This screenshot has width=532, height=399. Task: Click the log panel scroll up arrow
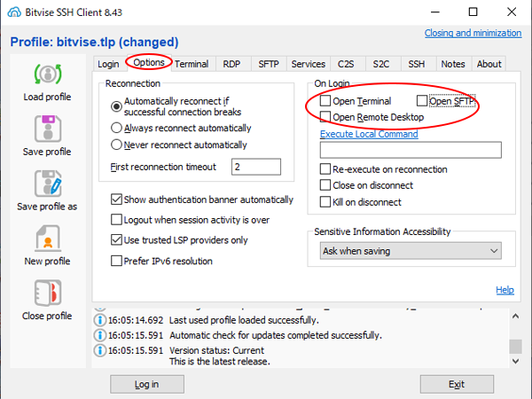pos(515,317)
